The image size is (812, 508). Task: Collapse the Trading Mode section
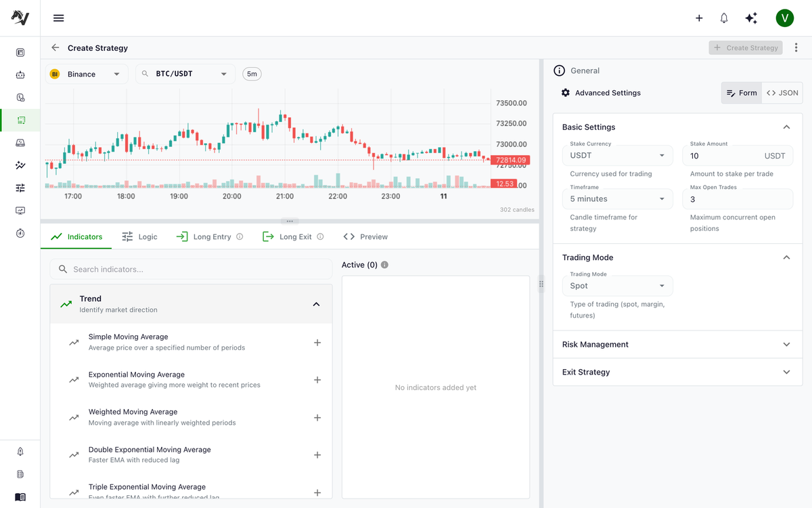point(786,257)
